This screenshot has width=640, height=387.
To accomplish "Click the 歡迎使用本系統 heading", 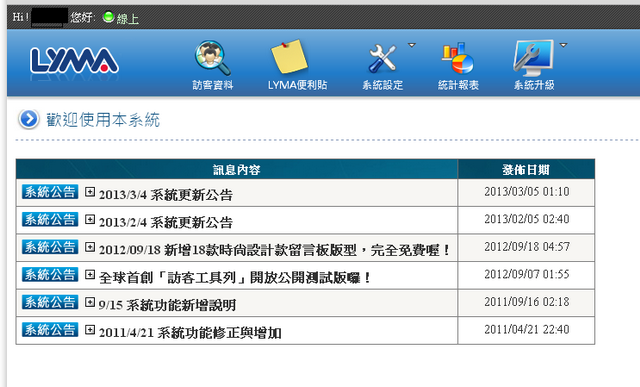I will [x=103, y=120].
